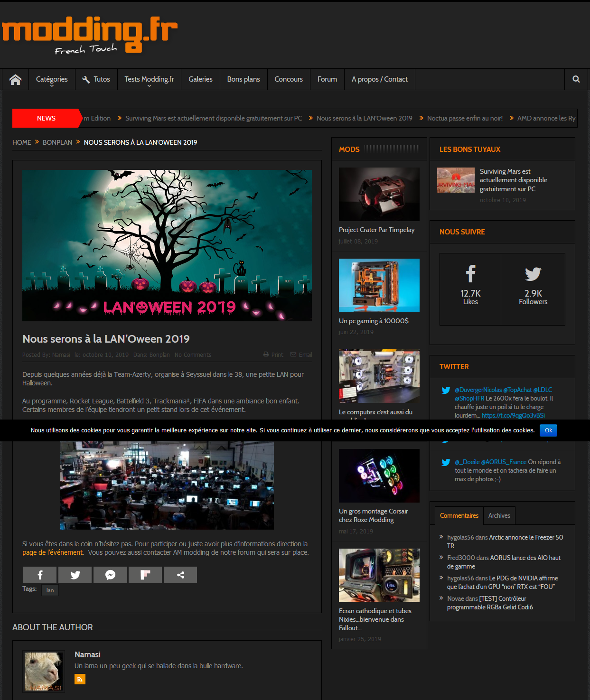The width and height of the screenshot is (590, 700).
Task: Open the @AORUS_France Twitter mention
Action: 504,462
